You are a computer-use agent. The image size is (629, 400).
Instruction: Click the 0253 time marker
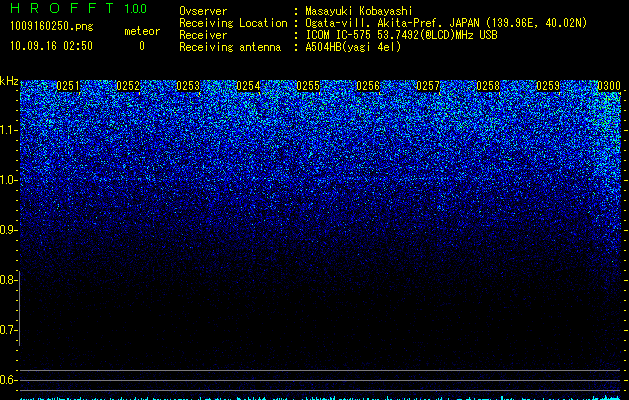pyautogui.click(x=188, y=86)
